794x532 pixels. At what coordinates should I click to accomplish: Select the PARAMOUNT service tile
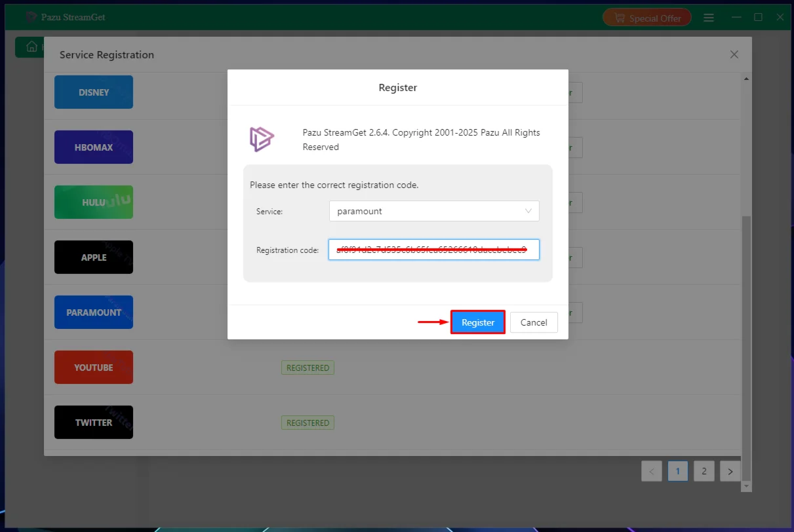[94, 313]
